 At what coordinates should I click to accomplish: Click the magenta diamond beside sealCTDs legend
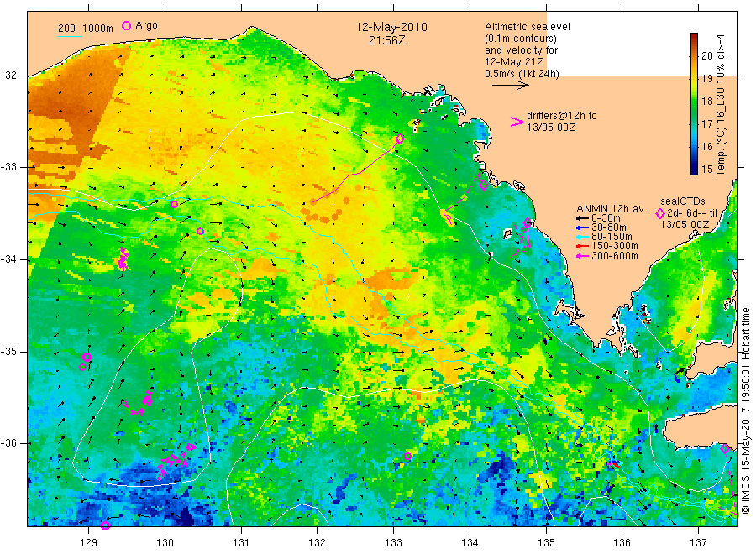(660, 213)
